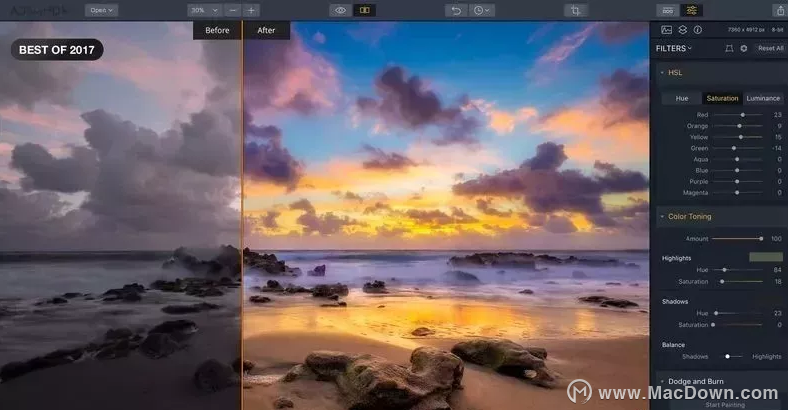Click the Yellow value 15
The width and height of the screenshot is (788, 410).
(x=778, y=137)
